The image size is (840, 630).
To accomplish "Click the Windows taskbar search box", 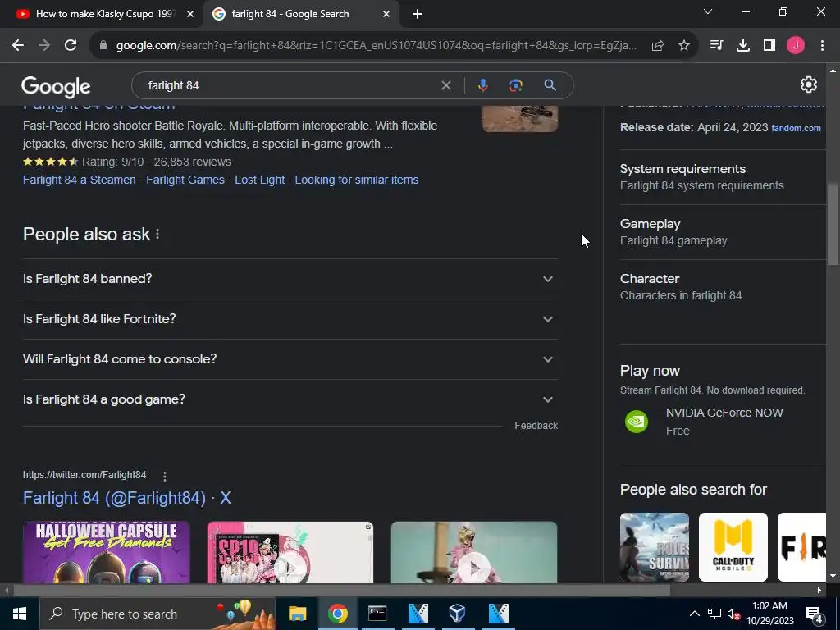I will 157,614.
